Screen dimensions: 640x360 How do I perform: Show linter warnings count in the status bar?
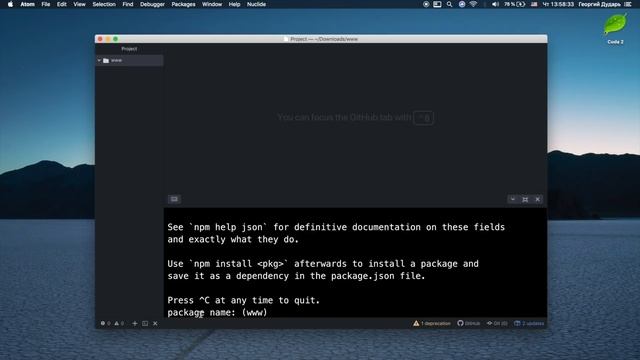[x=119, y=323]
